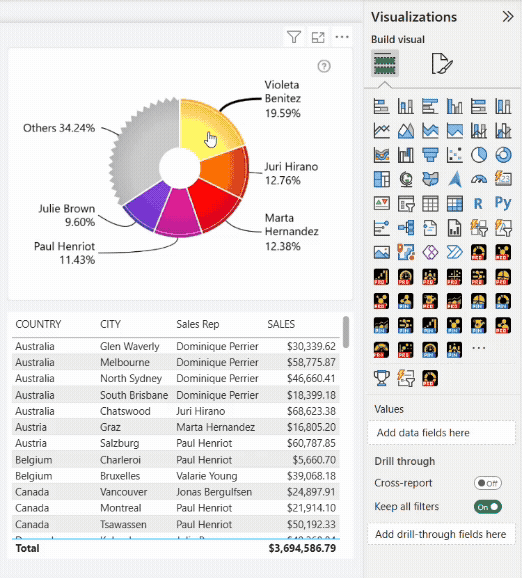
Task: Choose the scatter chart visual
Action: click(x=454, y=155)
